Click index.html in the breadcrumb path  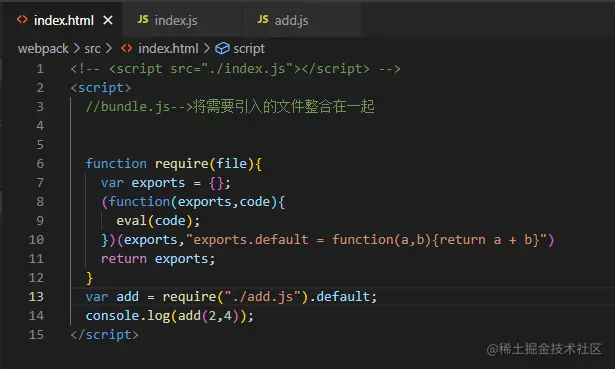168,49
